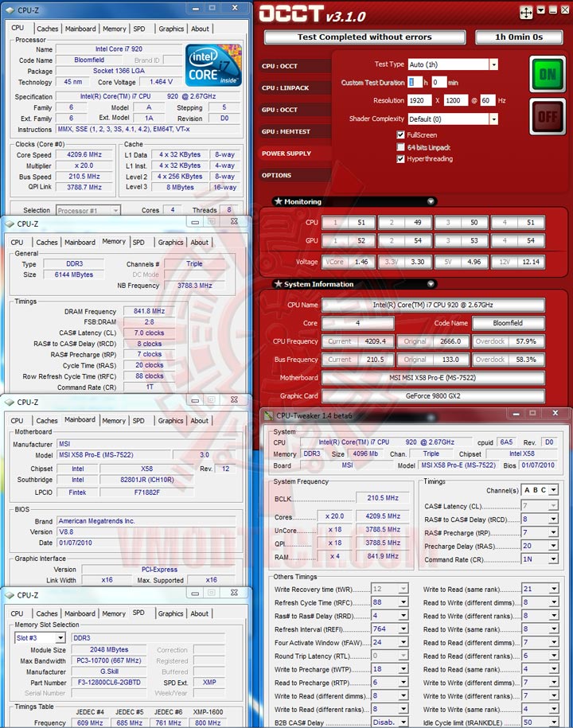This screenshot has width=573, height=728.
Task: Select the POWER SUPPLY test
Action: (295, 154)
